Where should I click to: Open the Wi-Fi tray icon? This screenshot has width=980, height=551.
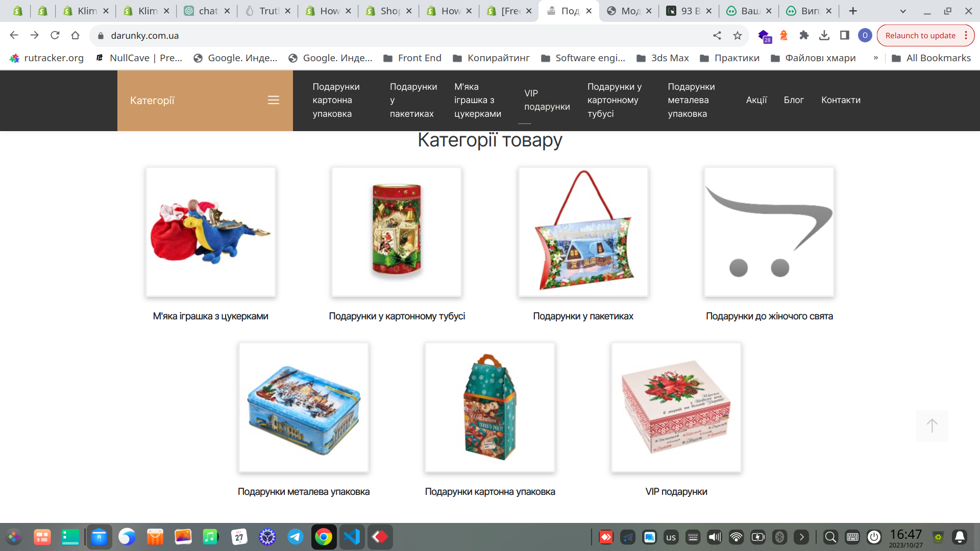click(x=736, y=537)
